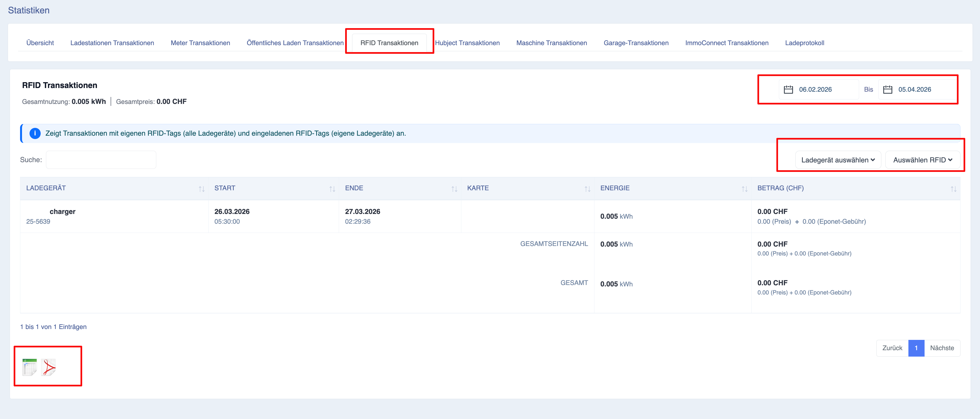The image size is (980, 419).
Task: Switch to Übersicht tab
Action: [40, 43]
